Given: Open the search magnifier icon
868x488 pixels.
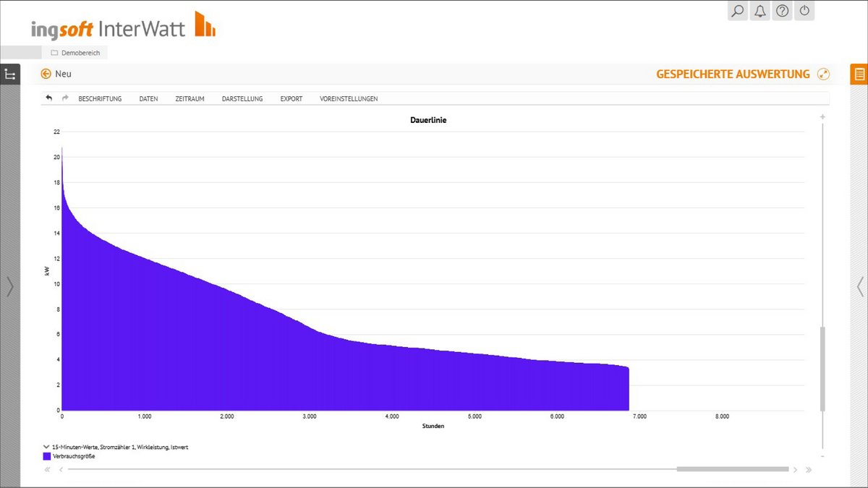Looking at the screenshot, I should pyautogui.click(x=738, y=11).
